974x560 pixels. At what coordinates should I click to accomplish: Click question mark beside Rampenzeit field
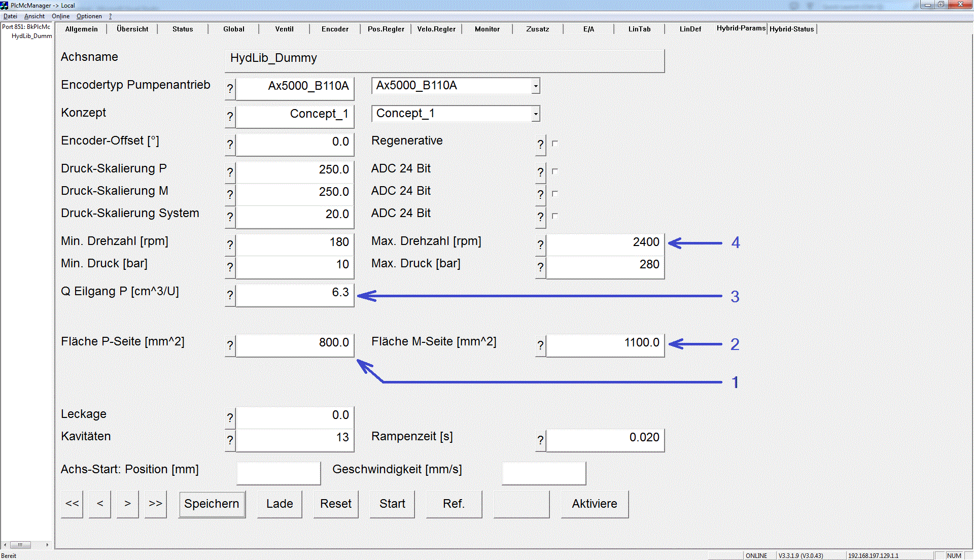pyautogui.click(x=540, y=440)
